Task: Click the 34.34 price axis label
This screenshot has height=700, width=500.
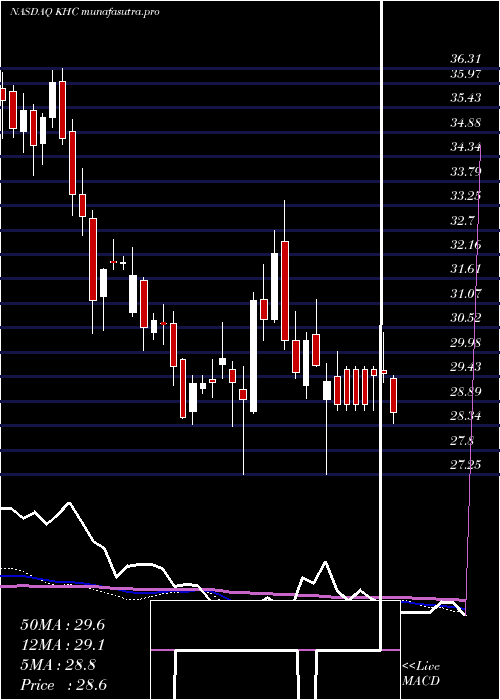Action: pos(466,147)
